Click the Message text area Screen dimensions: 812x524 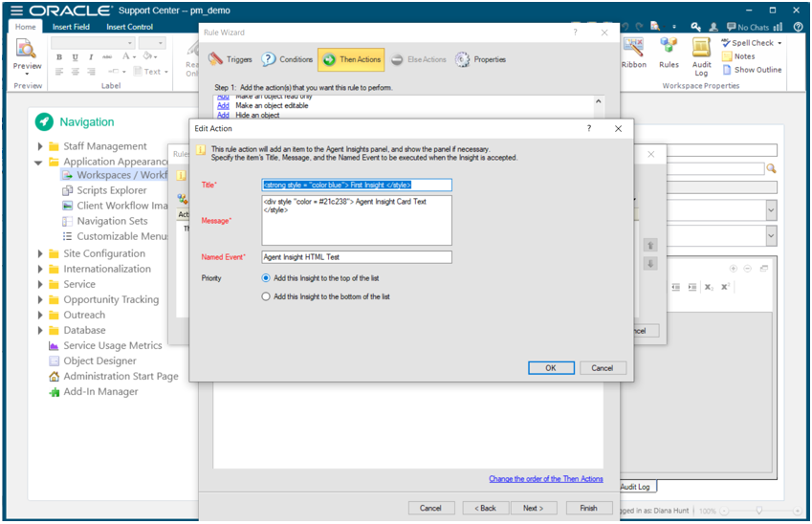357,221
